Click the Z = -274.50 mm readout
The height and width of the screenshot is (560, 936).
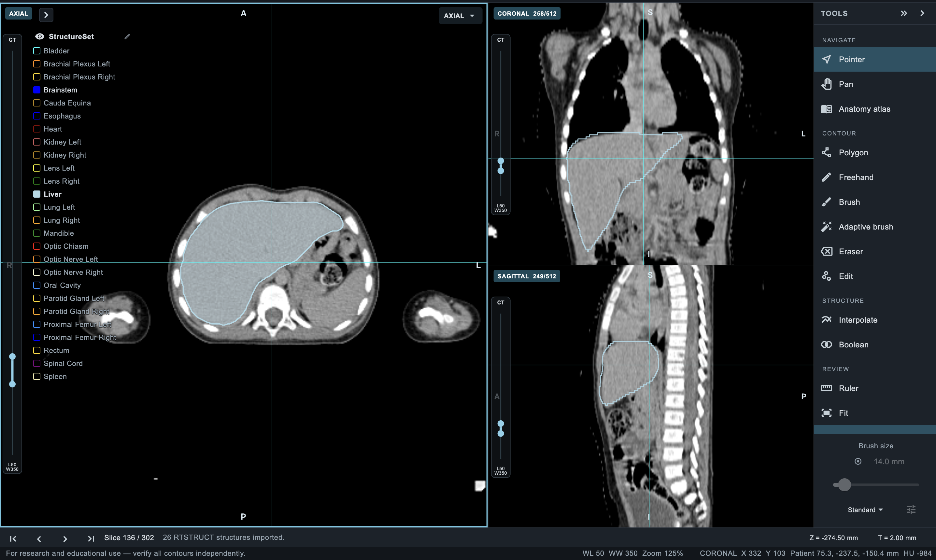click(x=833, y=538)
